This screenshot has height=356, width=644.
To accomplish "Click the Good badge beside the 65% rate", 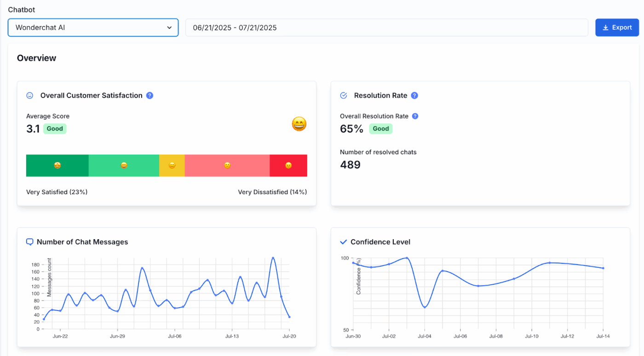I will pyautogui.click(x=380, y=129).
